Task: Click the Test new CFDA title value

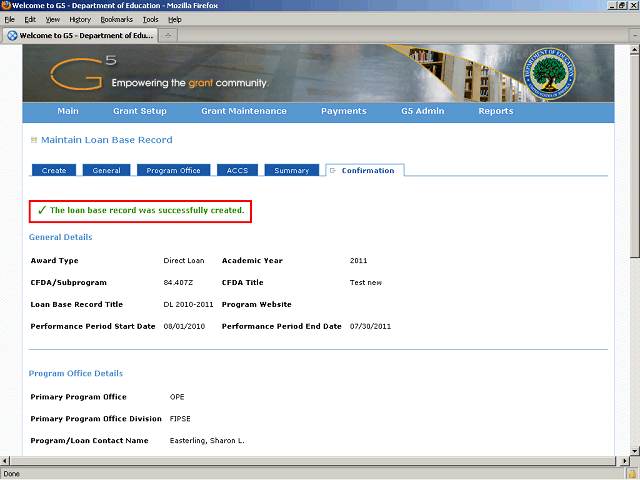Action: [x=366, y=282]
